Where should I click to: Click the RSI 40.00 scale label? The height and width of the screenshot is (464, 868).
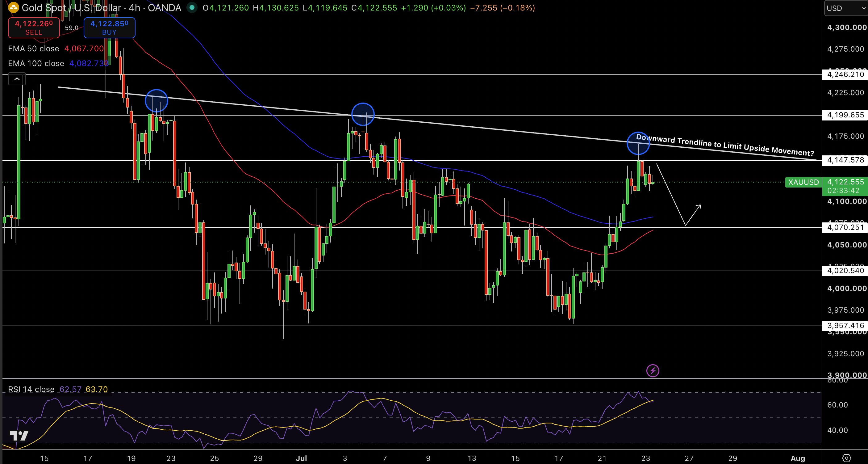(837, 430)
